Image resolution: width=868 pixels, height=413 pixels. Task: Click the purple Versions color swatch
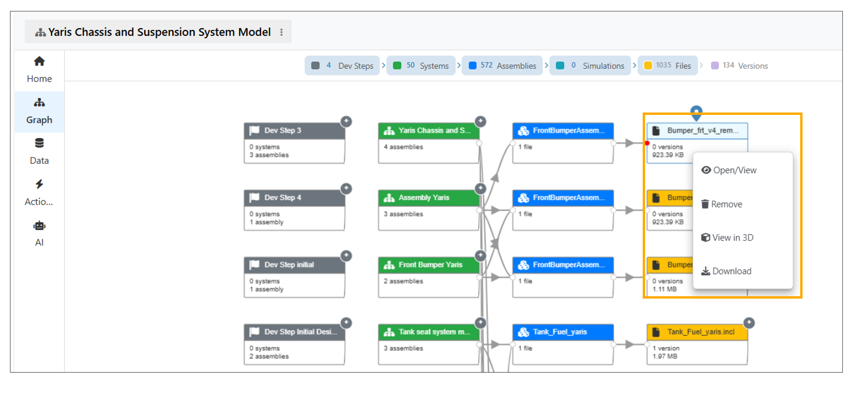pos(715,66)
